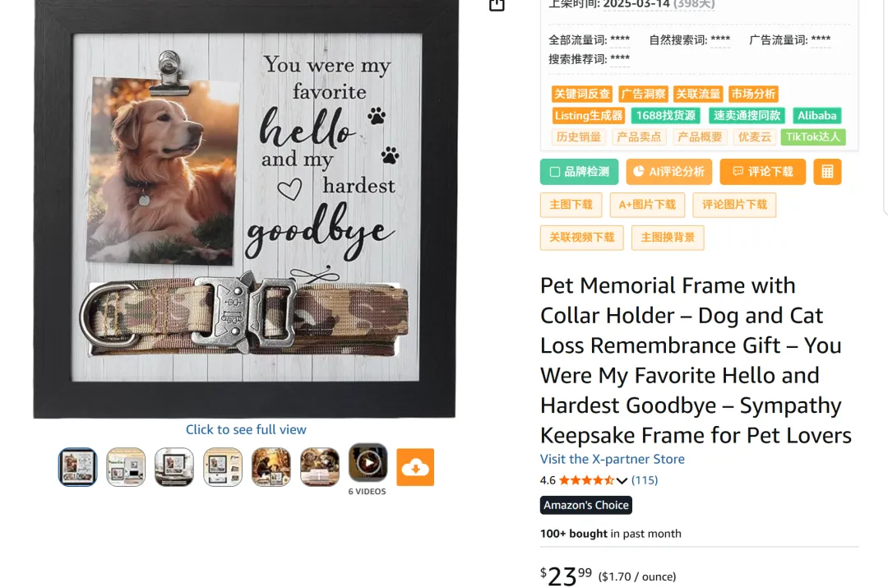Viewport: 888px width, 588px height.
Task: Open the 115 reviews count link
Action: coord(645,480)
